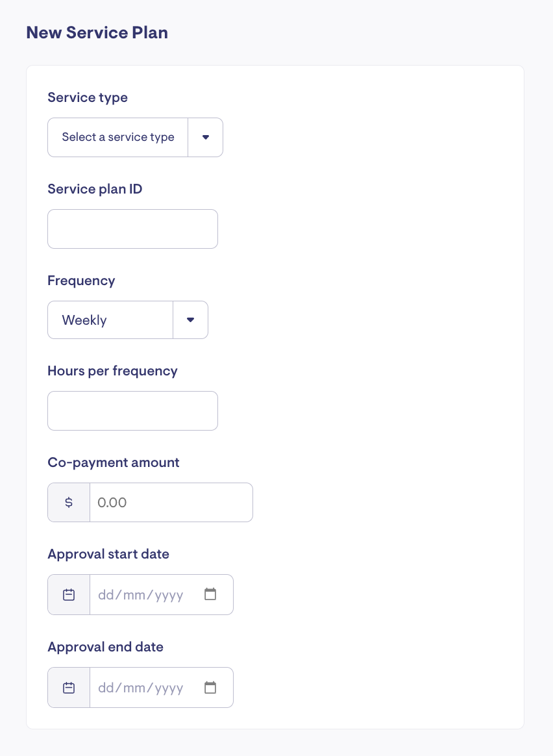Click the Hours per frequency label
This screenshot has height=756, width=553.
coord(112,371)
